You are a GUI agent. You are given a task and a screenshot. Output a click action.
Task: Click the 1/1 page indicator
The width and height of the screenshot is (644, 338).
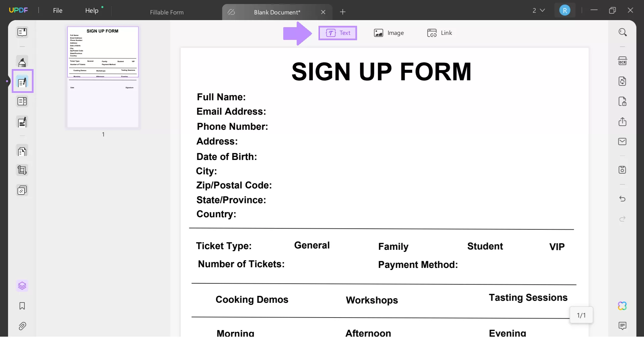[581, 315]
